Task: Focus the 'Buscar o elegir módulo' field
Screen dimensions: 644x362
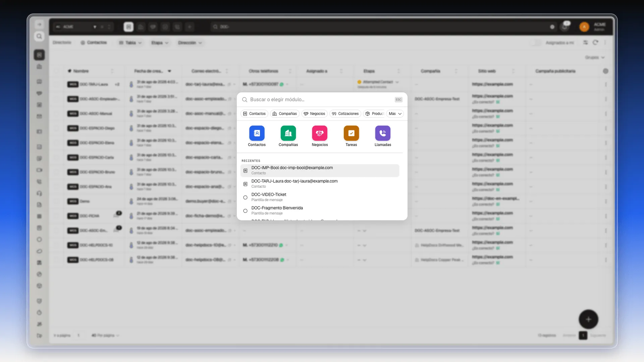Action: 320,100
